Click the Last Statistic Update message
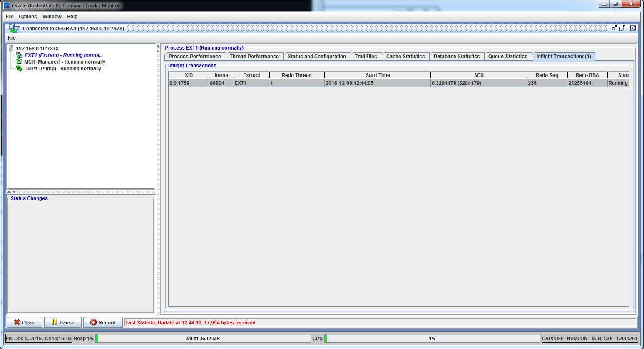The image size is (644, 349). coord(190,323)
